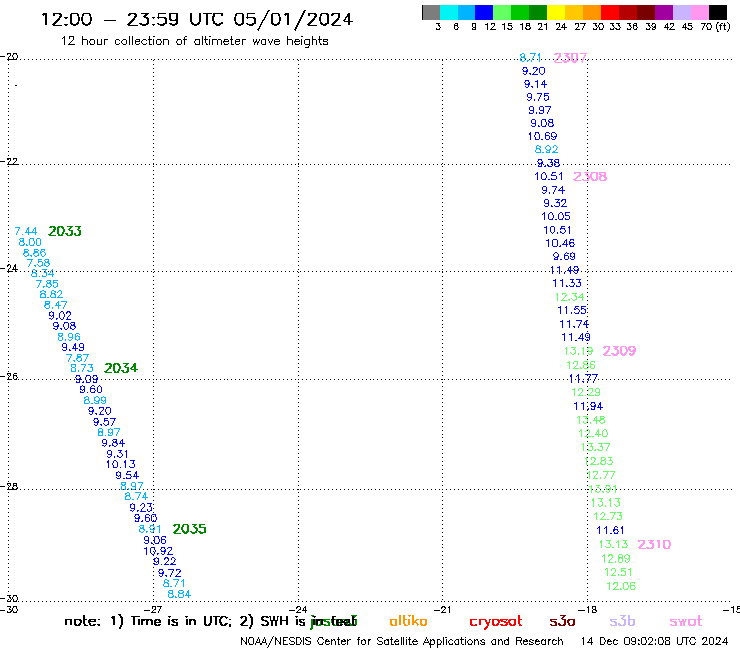740x650 pixels.
Task: Click the blue reading 9.72
Action: point(170,573)
